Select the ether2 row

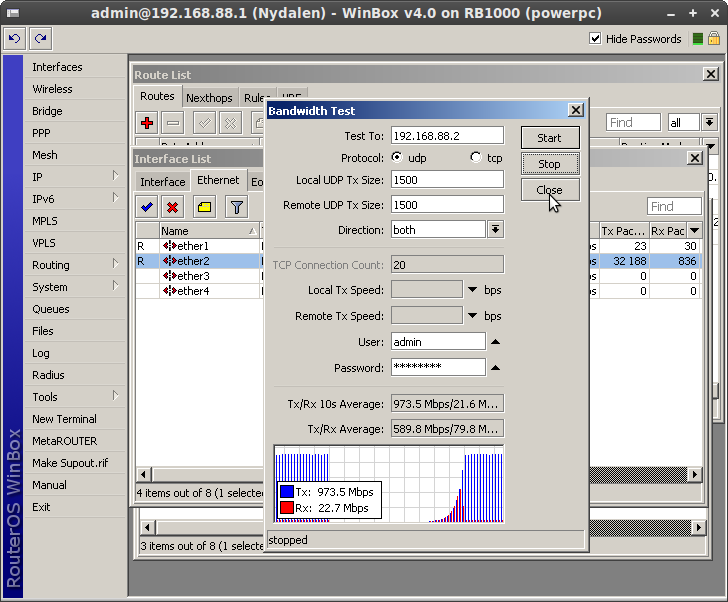coord(418,261)
